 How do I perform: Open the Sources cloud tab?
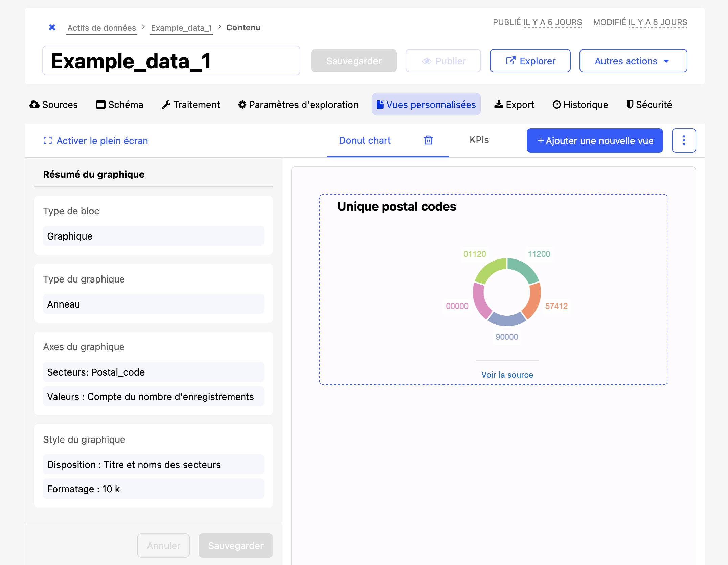(x=54, y=105)
